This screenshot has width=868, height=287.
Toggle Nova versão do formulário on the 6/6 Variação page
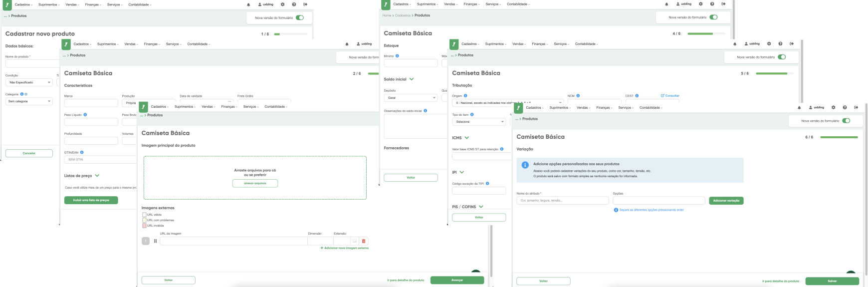846,121
